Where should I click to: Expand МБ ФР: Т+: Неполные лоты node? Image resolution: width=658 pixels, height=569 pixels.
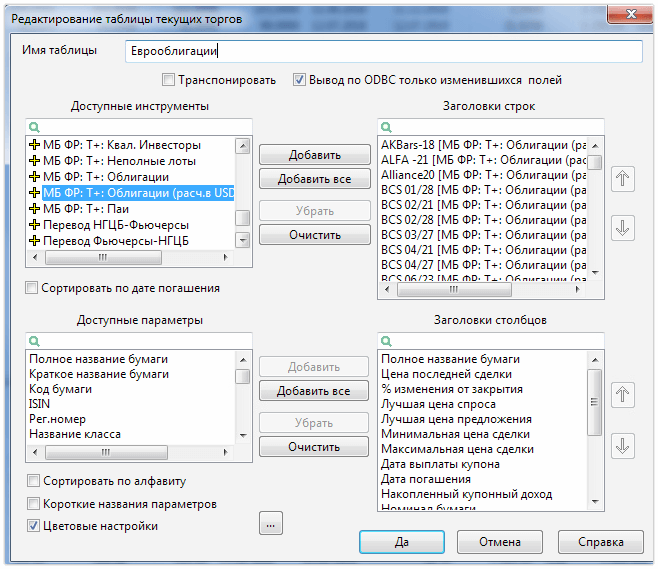point(35,160)
